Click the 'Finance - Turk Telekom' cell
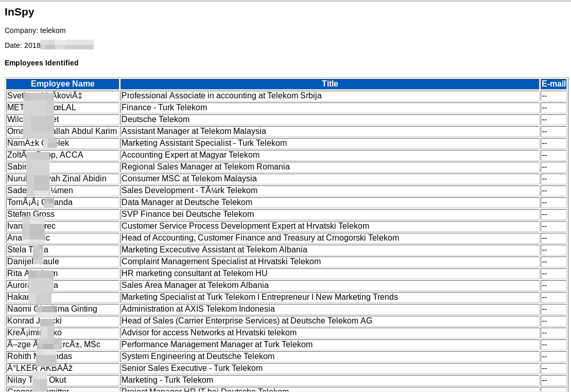Screen dimensions: 571x392 coord(164,108)
